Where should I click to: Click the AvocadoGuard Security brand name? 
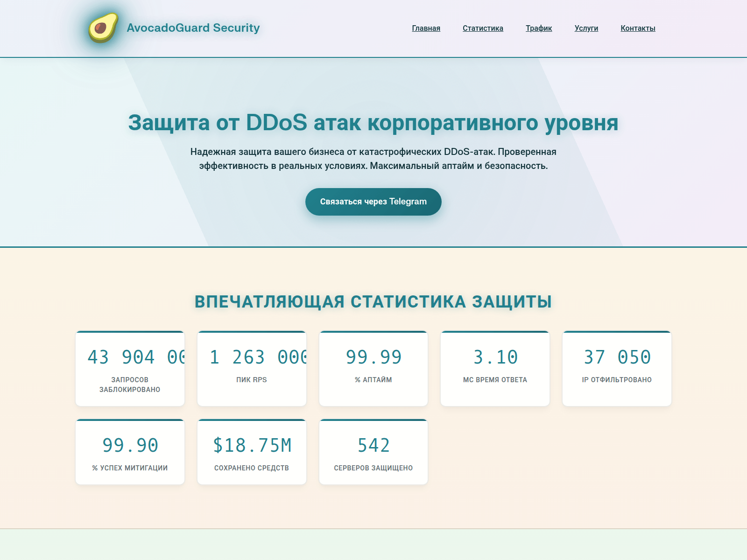(x=193, y=28)
